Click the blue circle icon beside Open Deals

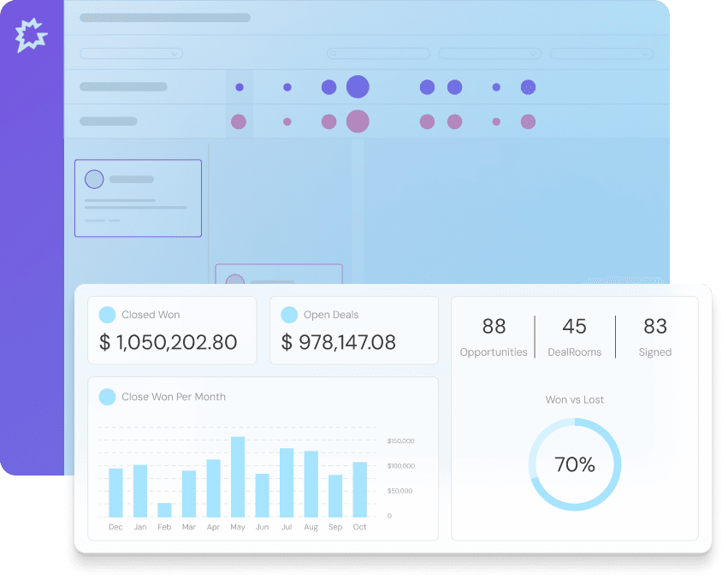pyautogui.click(x=289, y=315)
